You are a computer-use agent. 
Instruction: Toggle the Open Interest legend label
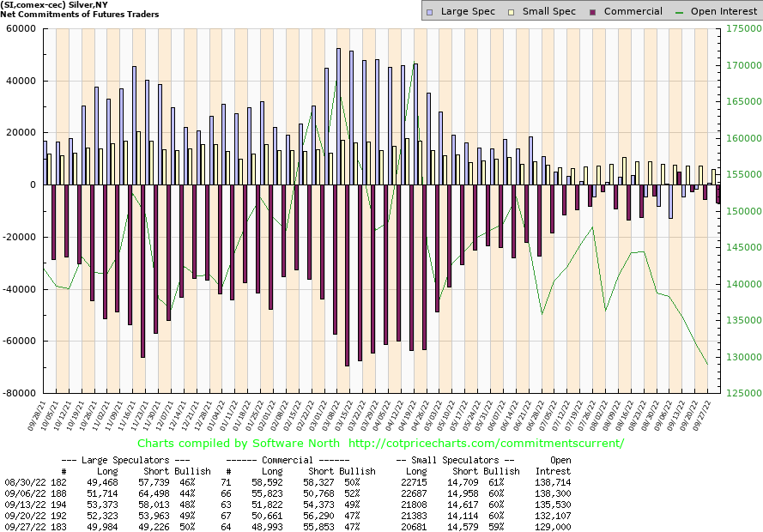coord(723,11)
